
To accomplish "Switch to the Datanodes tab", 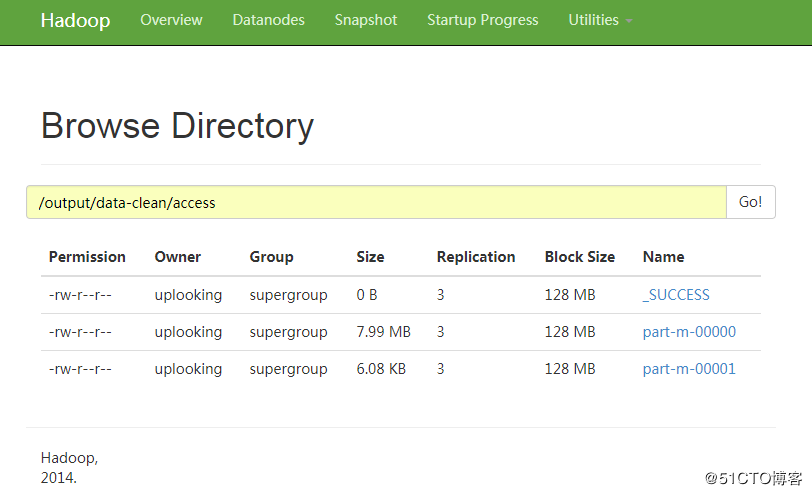I will pos(268,20).
